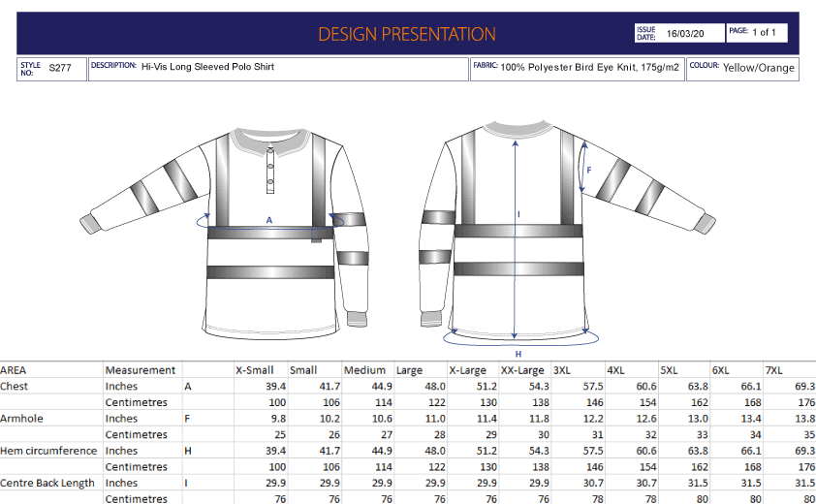The image size is (816, 504).
Task: Select Armhole centimetres 7XL cell 35
Action: 809,435
